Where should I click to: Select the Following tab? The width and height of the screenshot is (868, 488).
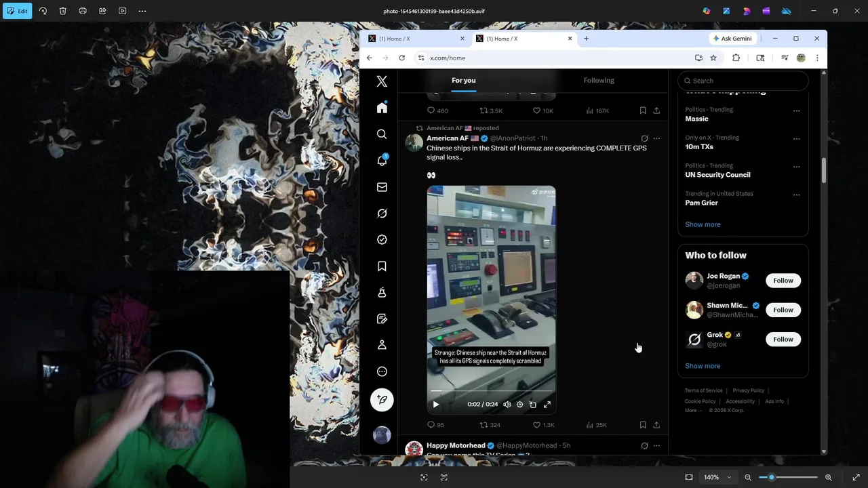599,80
